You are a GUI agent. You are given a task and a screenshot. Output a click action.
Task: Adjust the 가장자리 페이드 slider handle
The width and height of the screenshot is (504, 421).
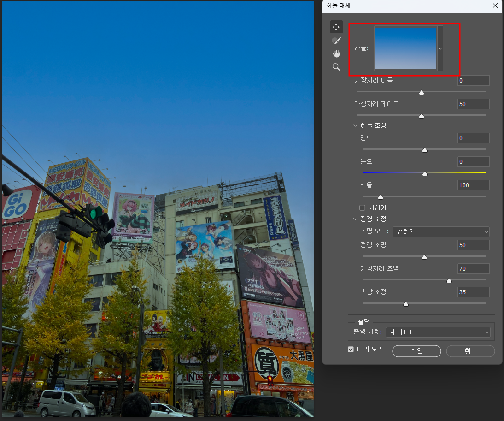(422, 116)
